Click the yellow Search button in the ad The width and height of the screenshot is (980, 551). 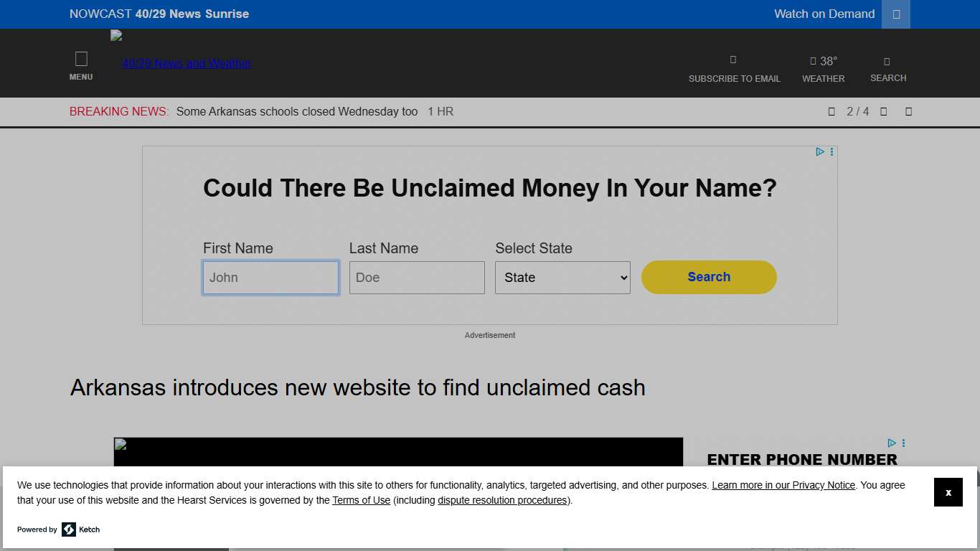point(708,277)
